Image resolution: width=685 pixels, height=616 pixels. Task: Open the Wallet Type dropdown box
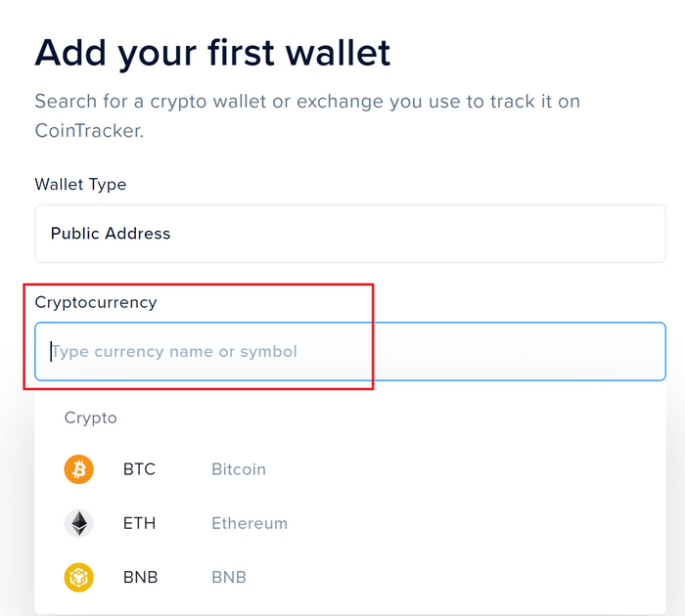tap(350, 234)
